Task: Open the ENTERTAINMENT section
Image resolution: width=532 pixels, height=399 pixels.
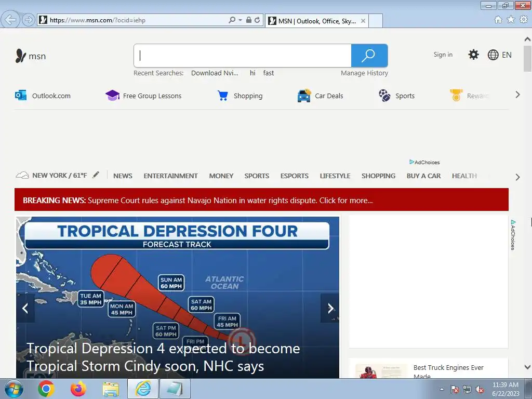Action: (170, 176)
